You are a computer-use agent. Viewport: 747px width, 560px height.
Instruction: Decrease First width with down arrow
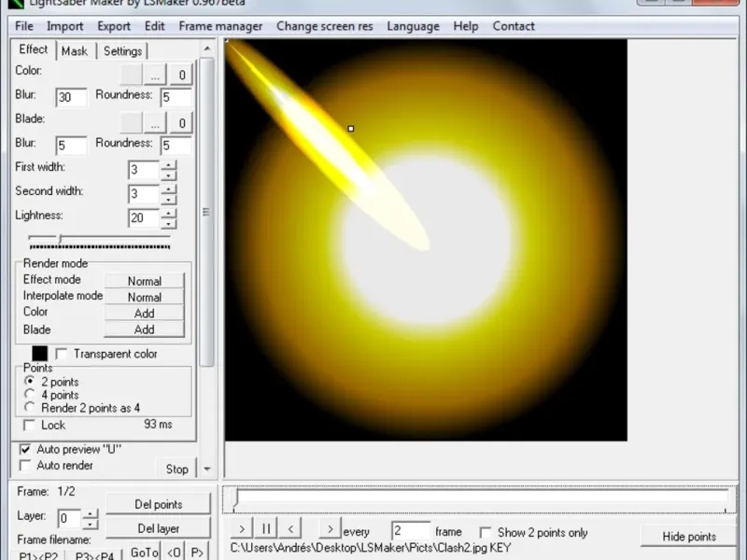[168, 175]
